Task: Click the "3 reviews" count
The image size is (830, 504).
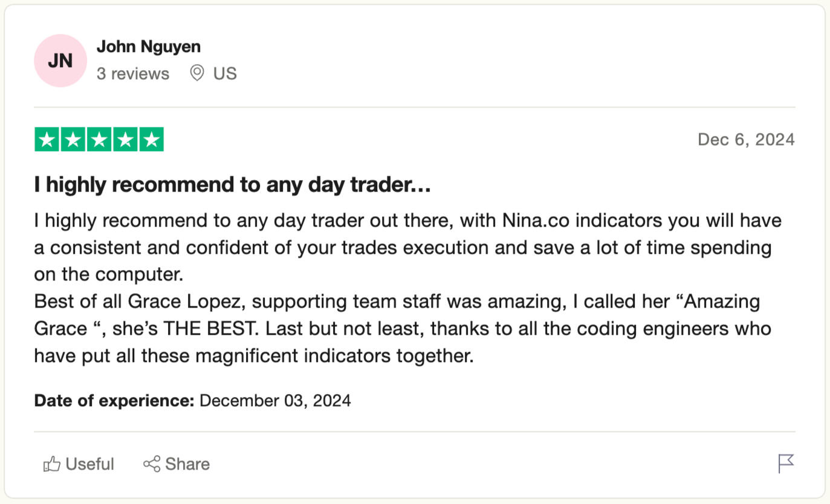Action: [133, 74]
